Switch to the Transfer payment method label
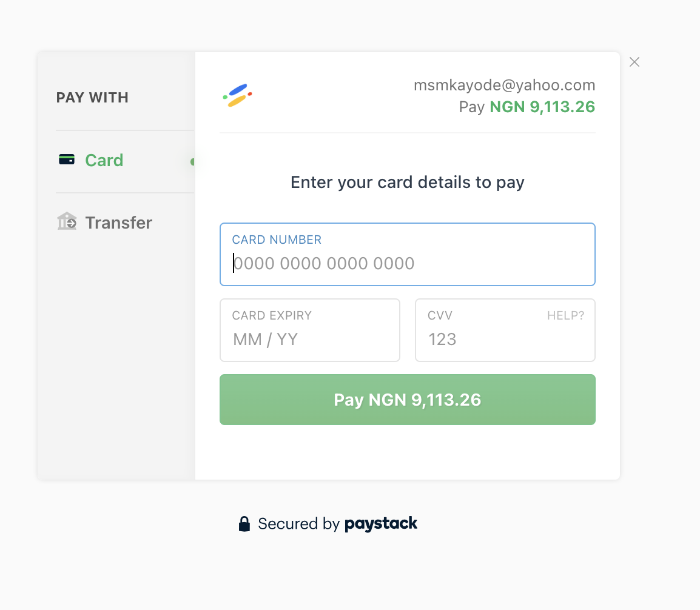The width and height of the screenshot is (700, 610). (x=119, y=223)
